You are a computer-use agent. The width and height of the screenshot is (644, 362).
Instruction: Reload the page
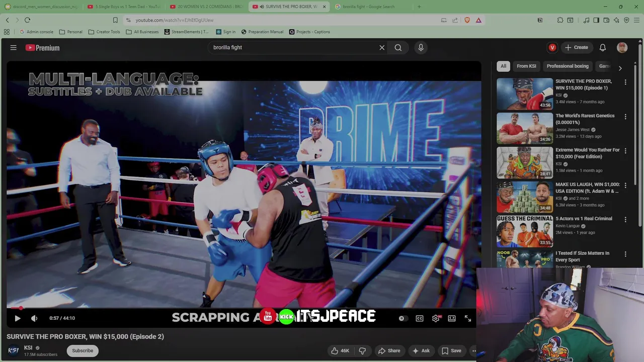[x=27, y=20]
